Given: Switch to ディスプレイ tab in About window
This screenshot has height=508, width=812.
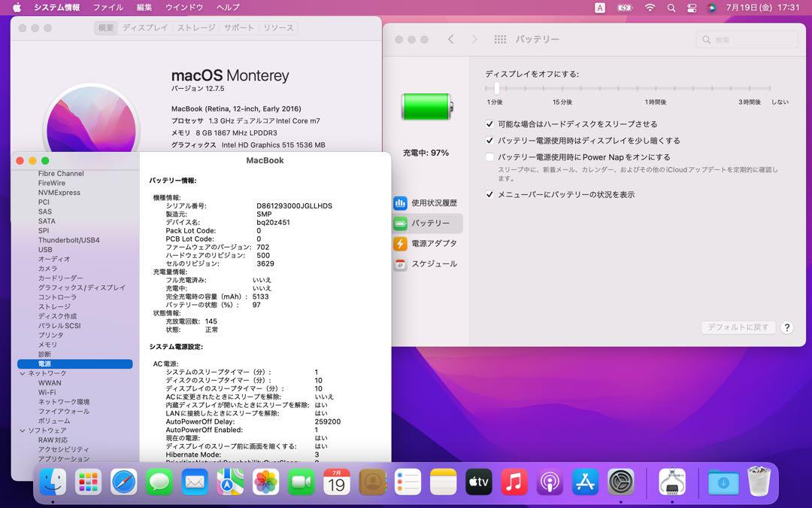Looking at the screenshot, I should (x=145, y=28).
